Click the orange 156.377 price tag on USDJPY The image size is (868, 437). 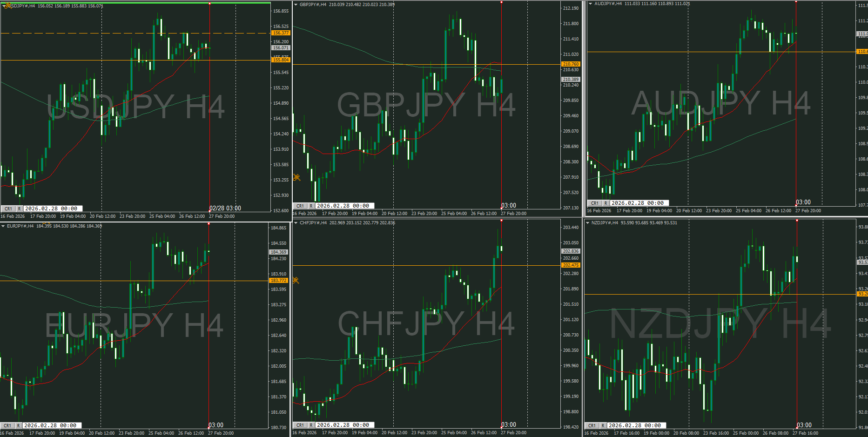coord(281,33)
